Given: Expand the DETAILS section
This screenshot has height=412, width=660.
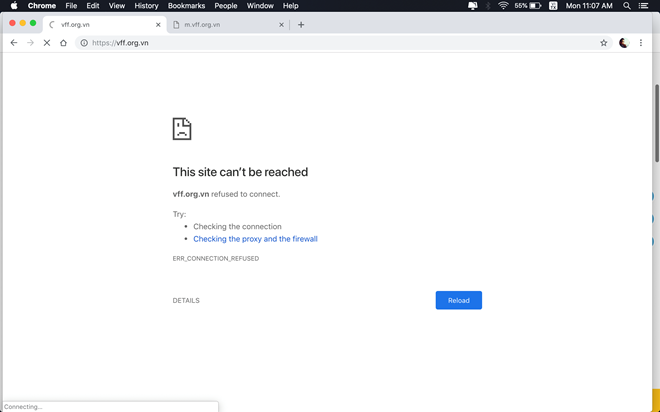Looking at the screenshot, I should click(x=186, y=300).
